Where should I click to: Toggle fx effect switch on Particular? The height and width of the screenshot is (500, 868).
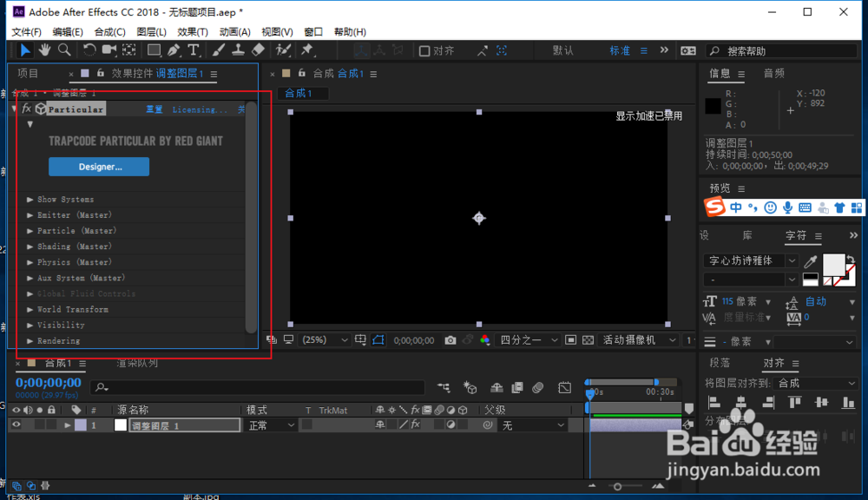[x=26, y=109]
